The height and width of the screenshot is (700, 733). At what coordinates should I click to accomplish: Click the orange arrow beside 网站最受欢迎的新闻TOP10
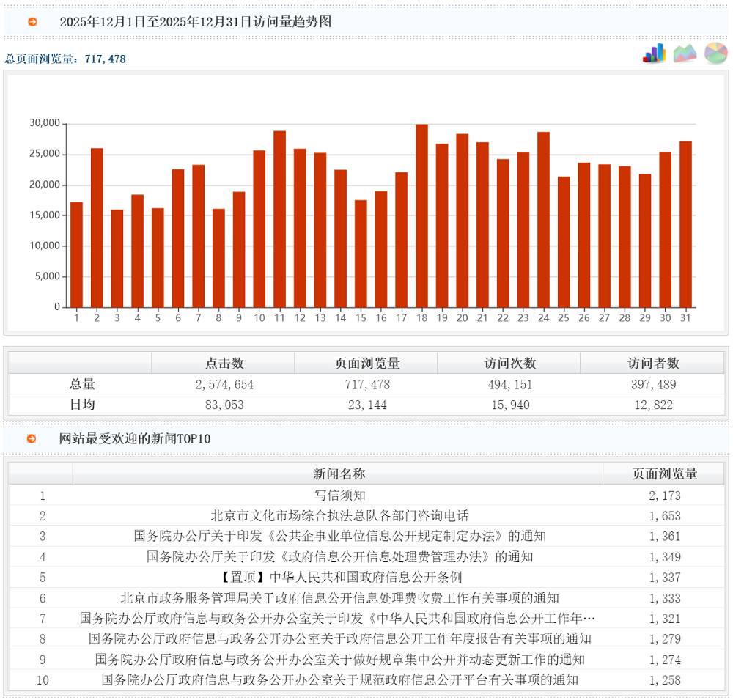coord(32,439)
